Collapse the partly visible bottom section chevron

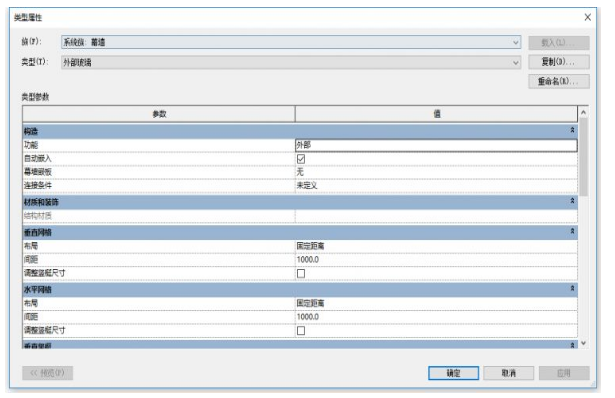click(572, 345)
